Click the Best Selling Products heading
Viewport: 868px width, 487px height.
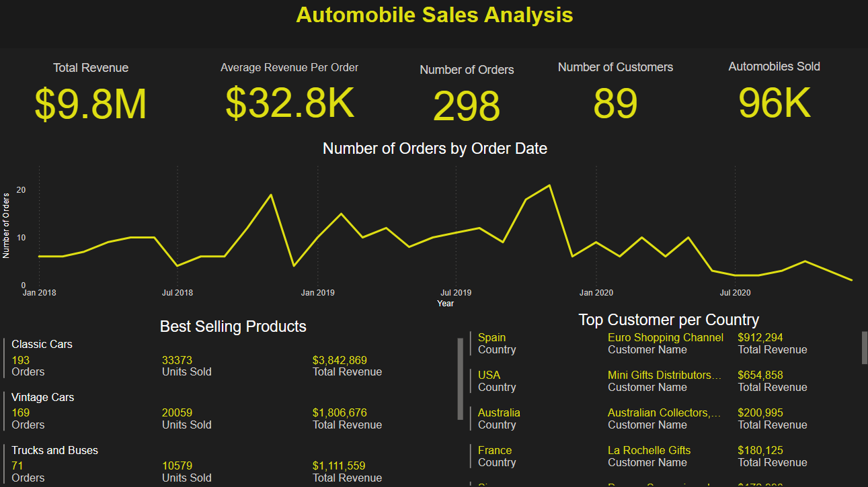[233, 326]
